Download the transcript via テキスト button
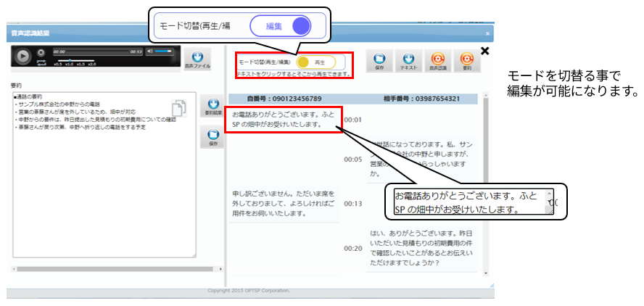This screenshot has width=644, height=306. 408,60
